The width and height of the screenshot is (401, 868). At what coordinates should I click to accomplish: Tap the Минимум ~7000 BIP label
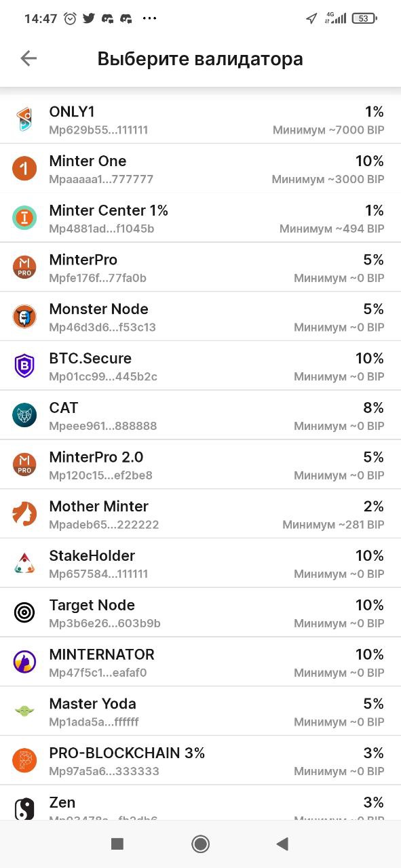[328, 130]
